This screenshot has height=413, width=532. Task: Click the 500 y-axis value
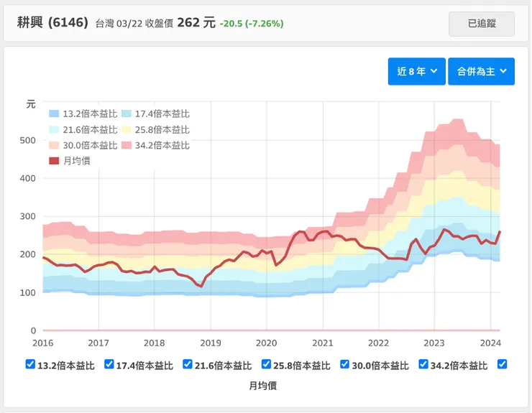coord(27,140)
